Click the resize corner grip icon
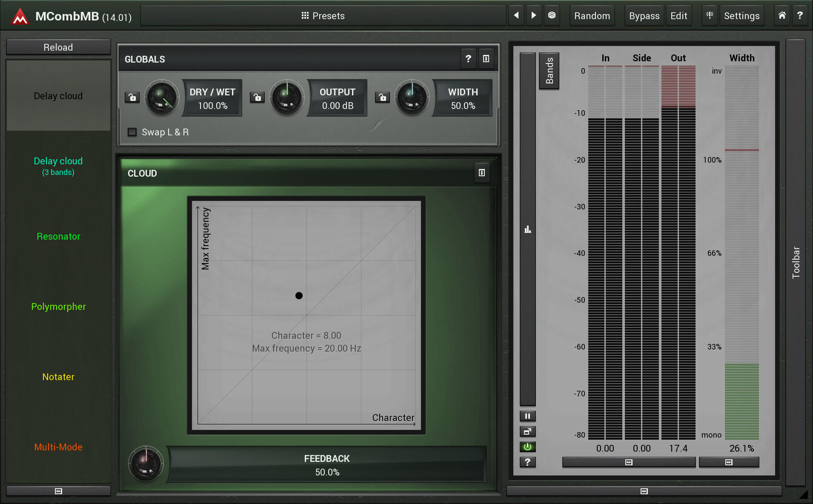Screen dimensions: 813x504 (x=803, y=495)
